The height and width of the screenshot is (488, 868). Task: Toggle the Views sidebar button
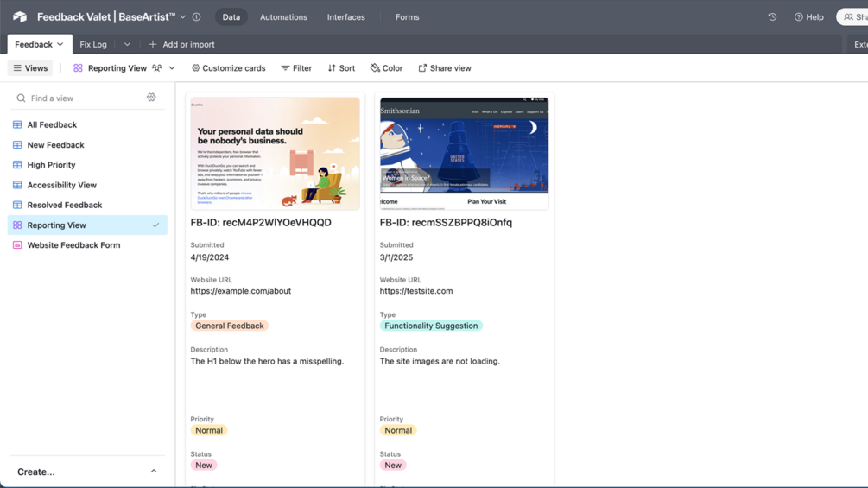tap(30, 68)
